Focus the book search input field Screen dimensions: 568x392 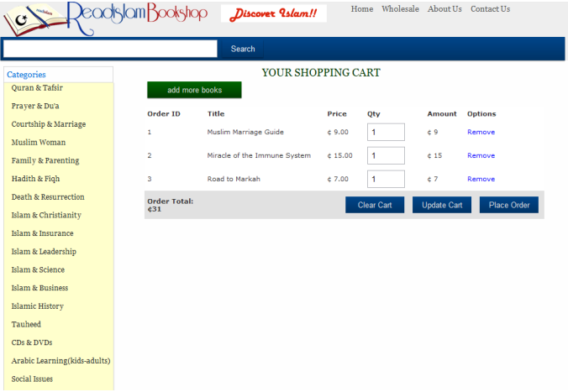click(x=110, y=49)
